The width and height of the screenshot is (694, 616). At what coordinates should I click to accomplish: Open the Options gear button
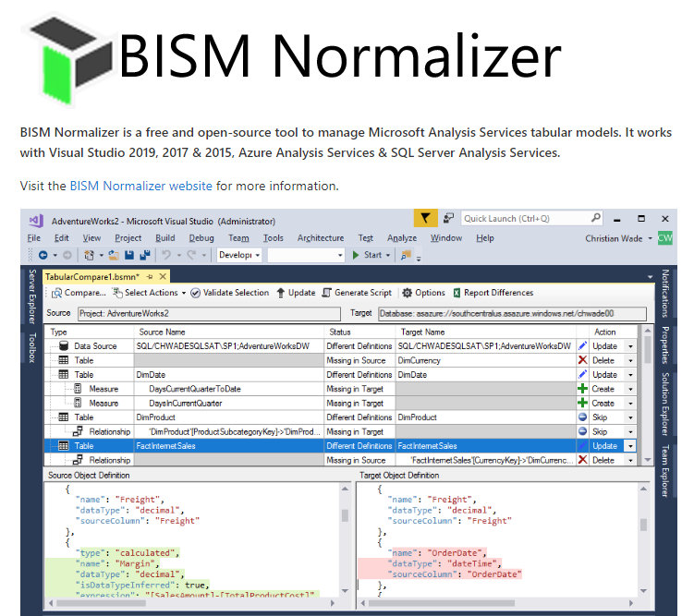(423, 293)
